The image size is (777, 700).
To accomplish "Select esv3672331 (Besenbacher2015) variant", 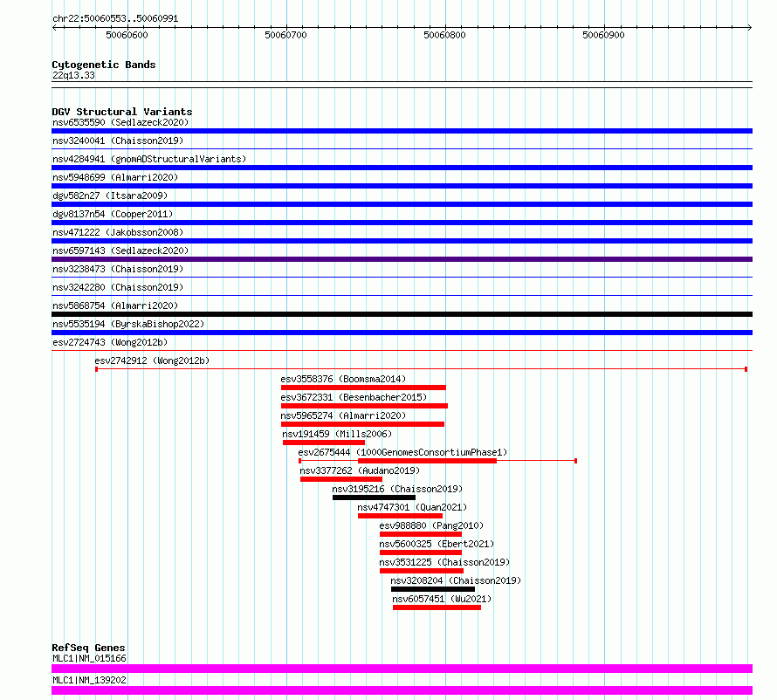I will click(x=364, y=406).
